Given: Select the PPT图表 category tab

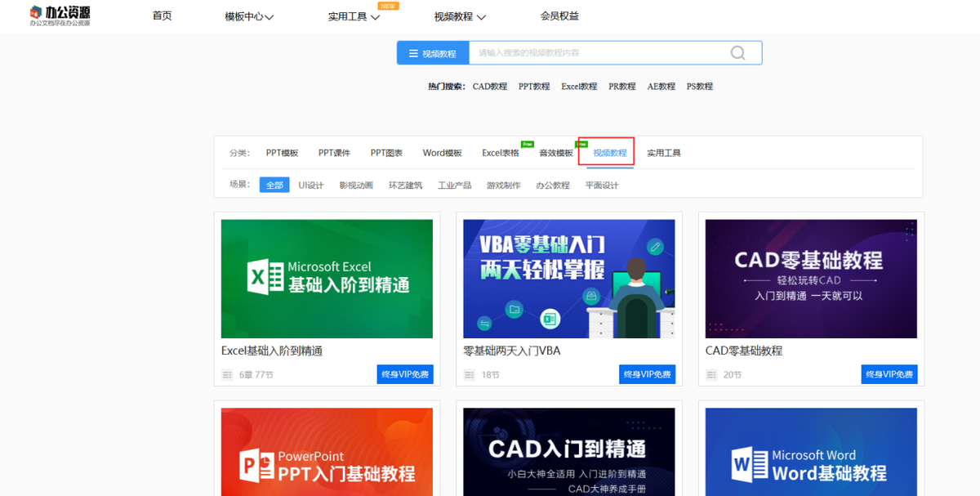Looking at the screenshot, I should [x=386, y=153].
